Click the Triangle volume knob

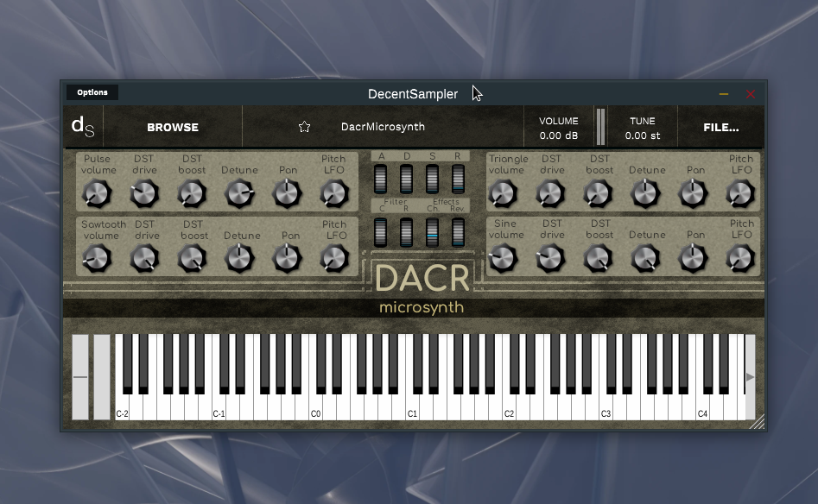[503, 193]
